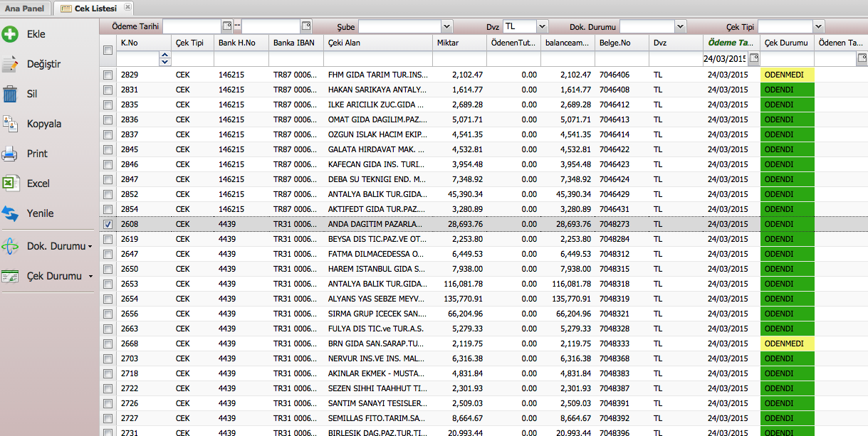This screenshot has height=436, width=868.
Task: Click the Print printer icon
Action: 10,154
